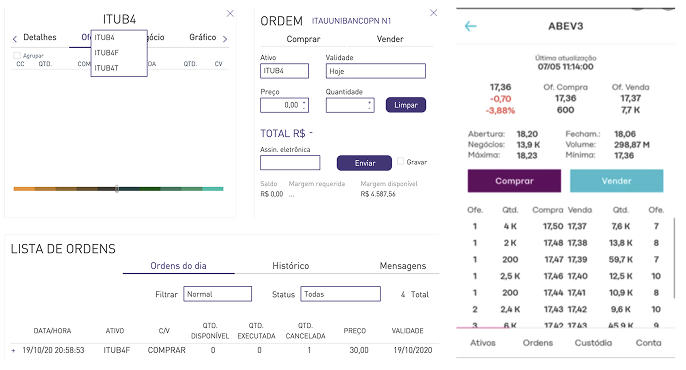The image size is (686, 370).
Task: Show previous tabs in ITUB4 panel
Action: [x=15, y=39]
